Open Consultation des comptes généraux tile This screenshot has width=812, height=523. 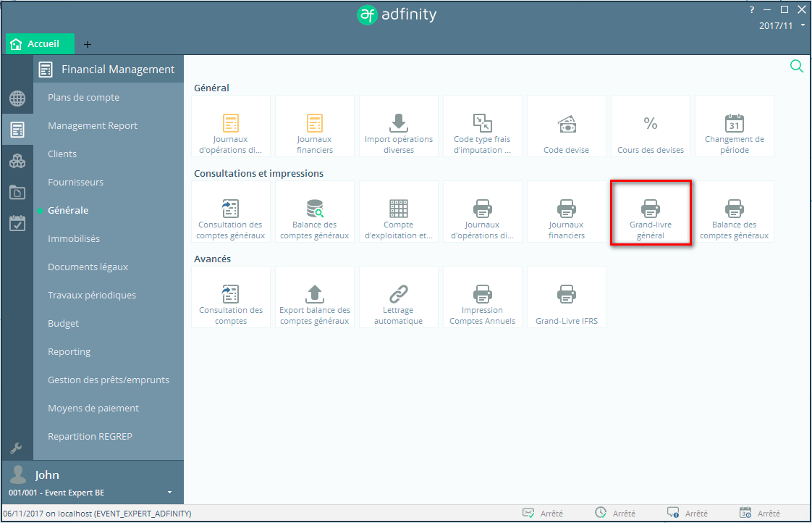(230, 212)
